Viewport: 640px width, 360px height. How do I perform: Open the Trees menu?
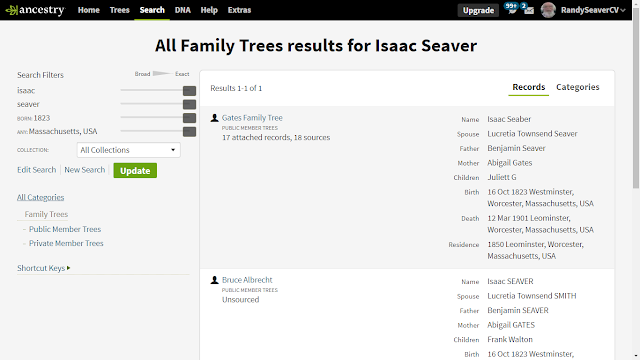point(120,10)
